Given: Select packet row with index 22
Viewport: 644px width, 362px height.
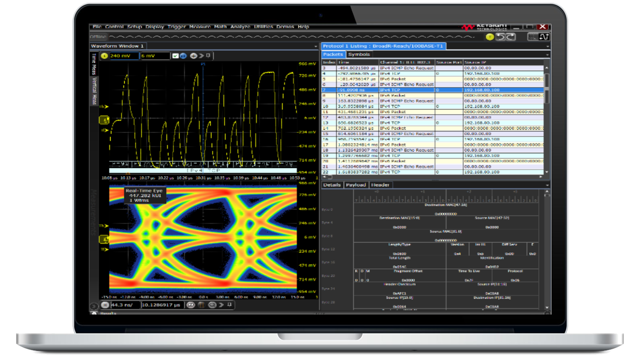Looking at the screenshot, I should coord(433,172).
